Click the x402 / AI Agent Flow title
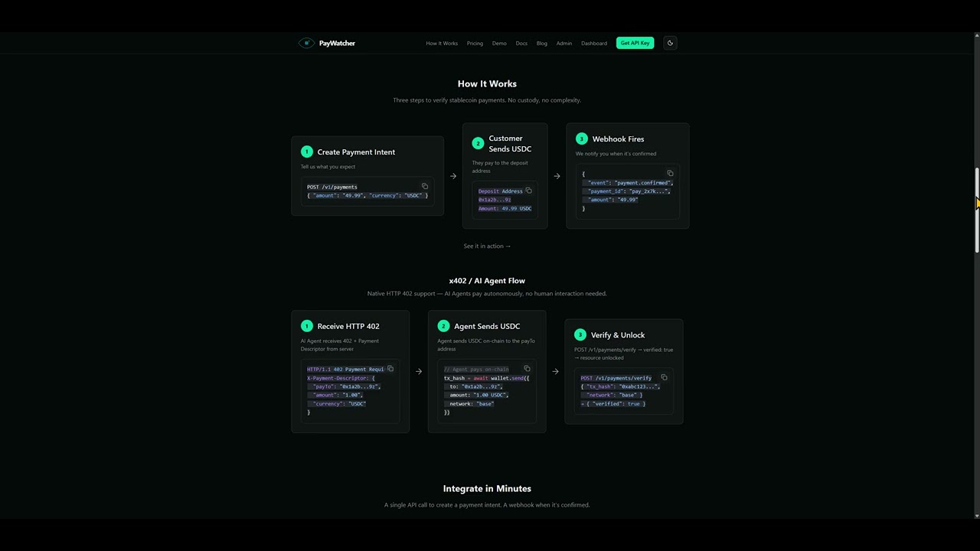The height and width of the screenshot is (551, 980). [x=487, y=281]
